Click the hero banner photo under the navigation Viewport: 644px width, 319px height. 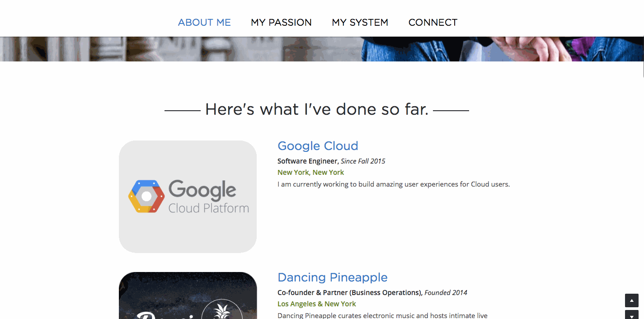pos(322,49)
